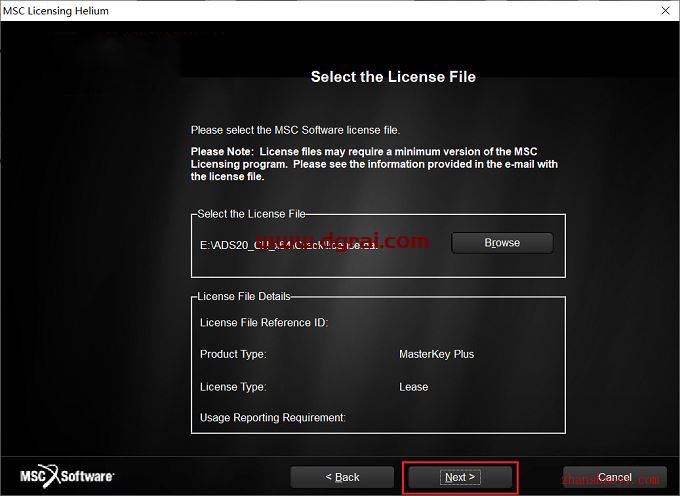680x496 pixels.
Task: Click the Browse button
Action: click(x=501, y=243)
